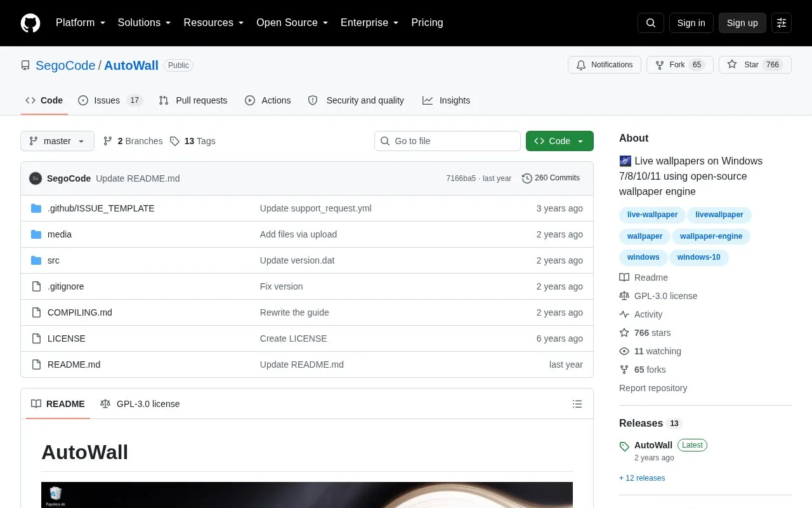Click the Go to file search field

(447, 141)
